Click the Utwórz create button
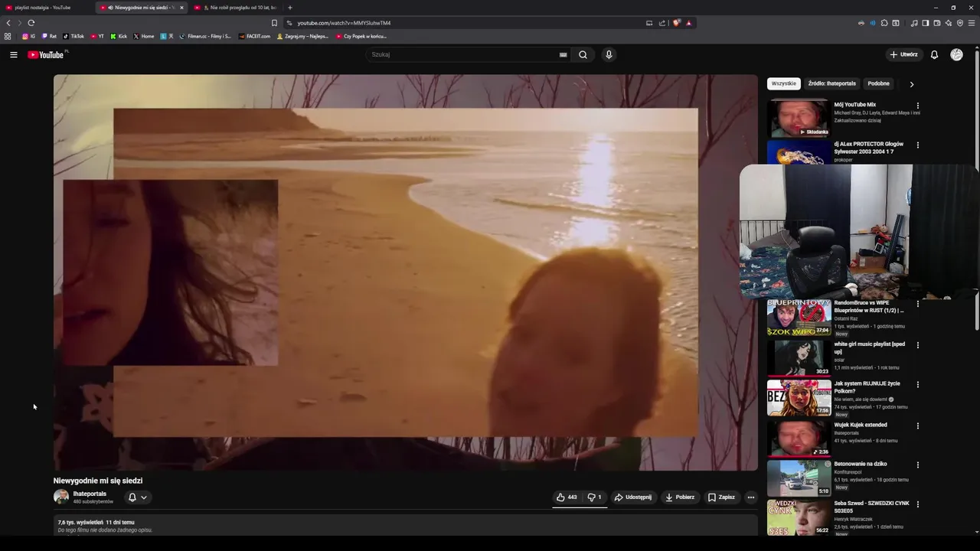 point(903,54)
